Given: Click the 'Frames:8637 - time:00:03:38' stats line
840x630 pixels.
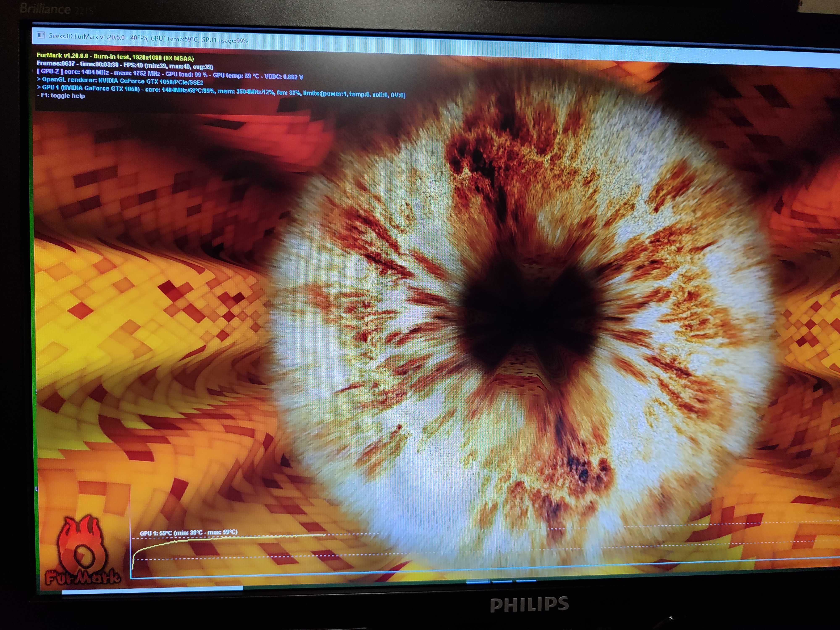Looking at the screenshot, I should click(125, 65).
